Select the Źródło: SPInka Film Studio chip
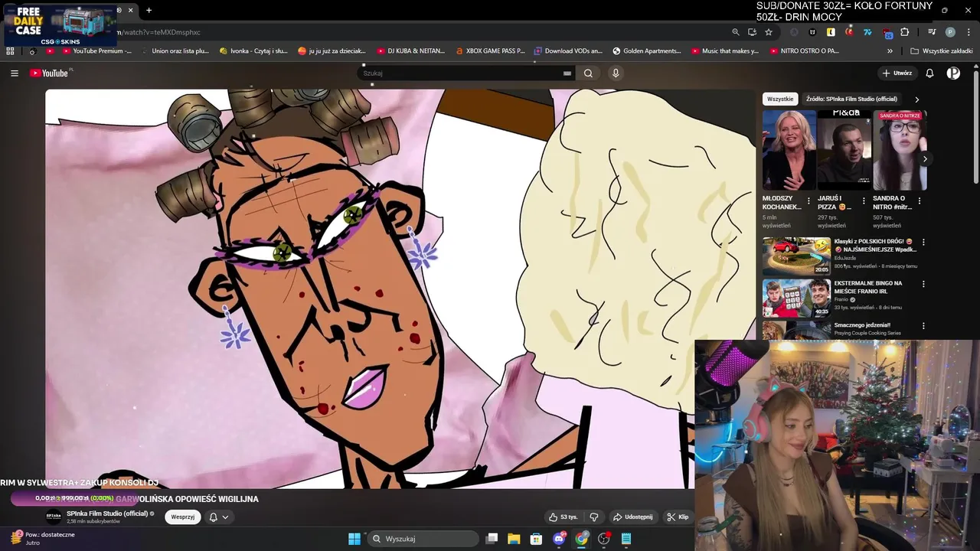The width and height of the screenshot is (980, 551). click(851, 99)
